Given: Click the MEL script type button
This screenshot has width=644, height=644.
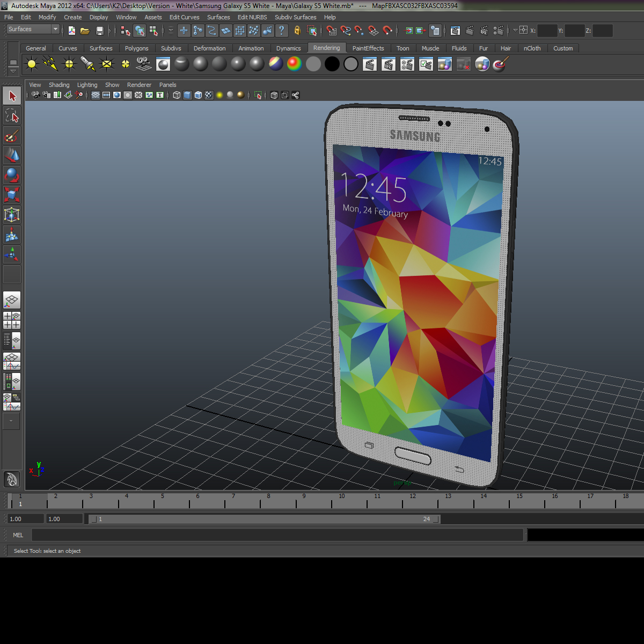Looking at the screenshot, I should [18, 535].
